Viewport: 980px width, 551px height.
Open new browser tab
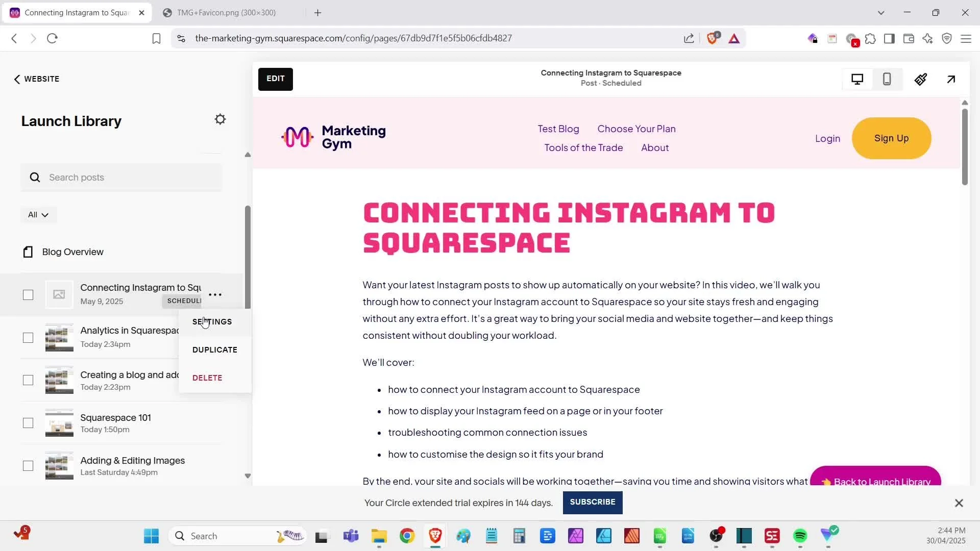pos(317,13)
